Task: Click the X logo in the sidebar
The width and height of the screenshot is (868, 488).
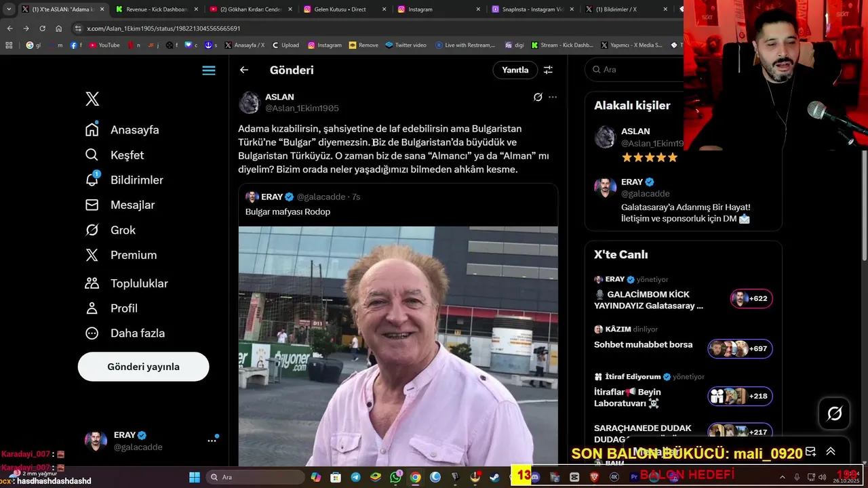Action: 92,99
